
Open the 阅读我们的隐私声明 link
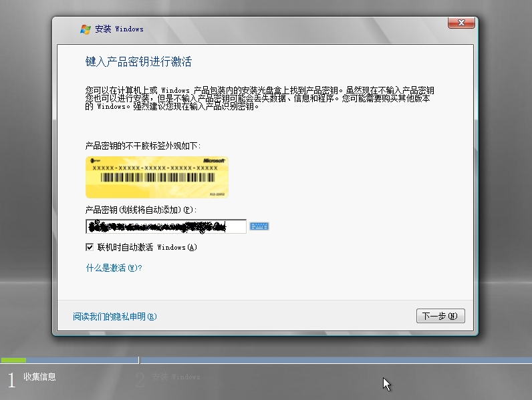[x=114, y=317]
